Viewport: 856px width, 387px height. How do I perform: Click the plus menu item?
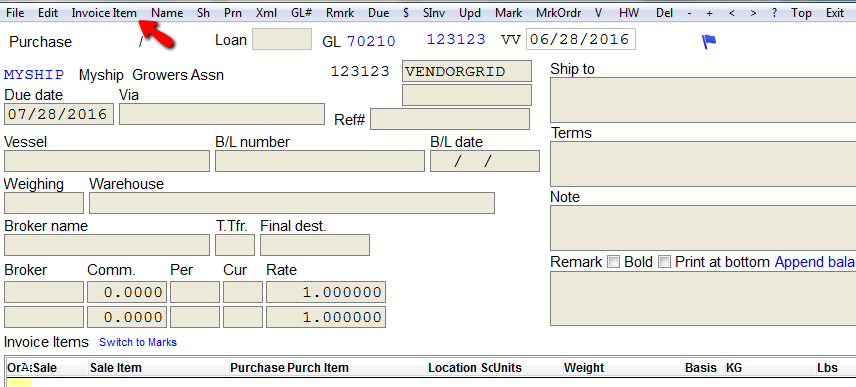point(710,13)
